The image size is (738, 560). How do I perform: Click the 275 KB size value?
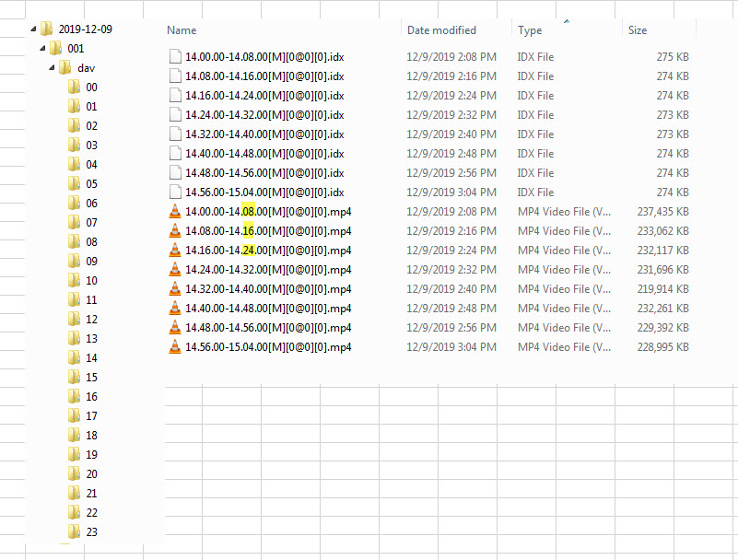coord(674,57)
